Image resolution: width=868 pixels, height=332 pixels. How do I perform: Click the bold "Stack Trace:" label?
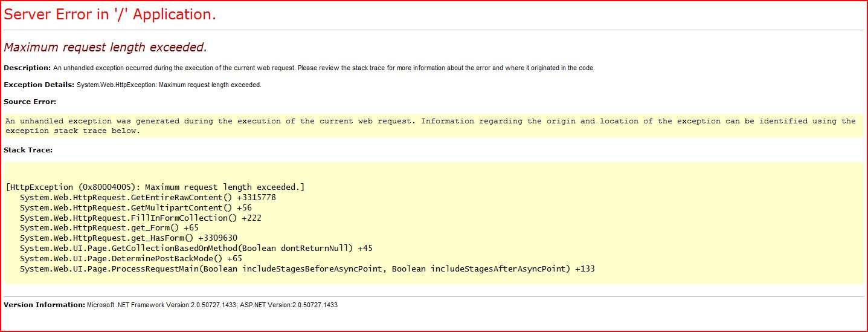(x=28, y=150)
